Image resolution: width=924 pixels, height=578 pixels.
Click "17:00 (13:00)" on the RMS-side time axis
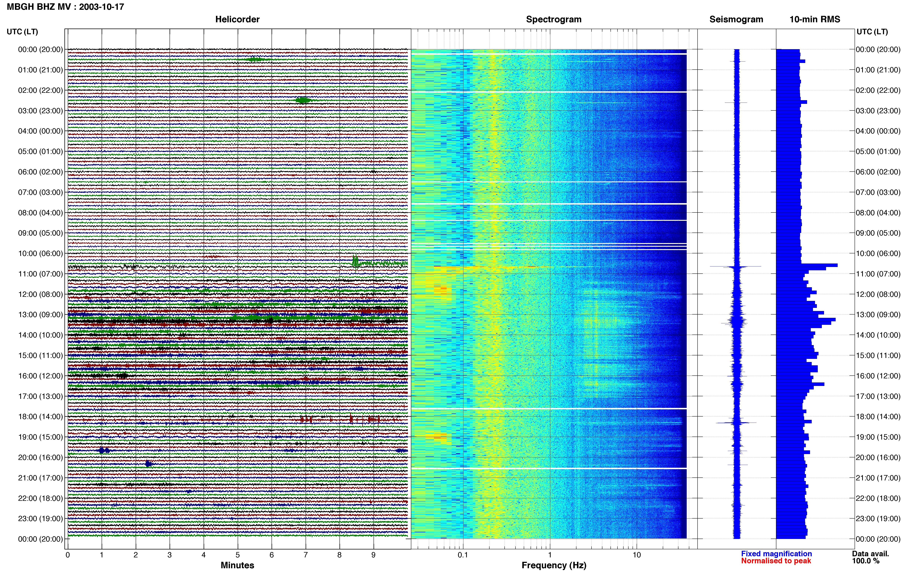[x=878, y=396]
